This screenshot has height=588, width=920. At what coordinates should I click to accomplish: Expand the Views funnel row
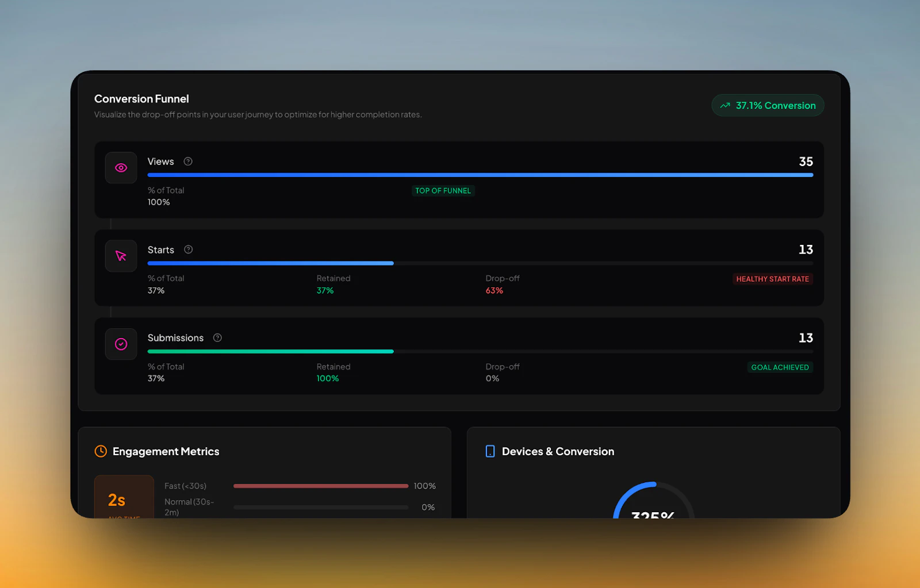[x=460, y=180]
